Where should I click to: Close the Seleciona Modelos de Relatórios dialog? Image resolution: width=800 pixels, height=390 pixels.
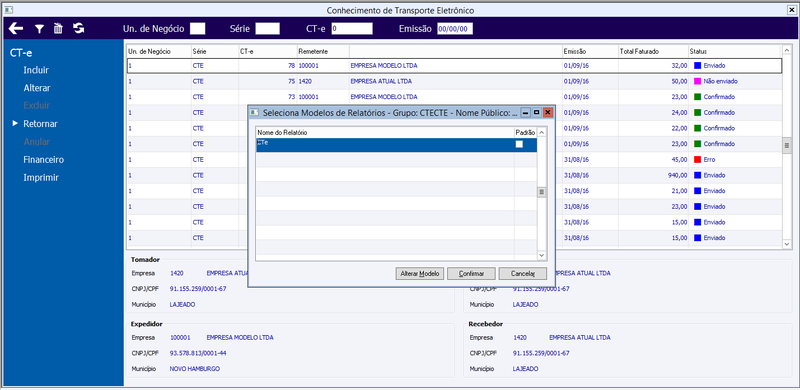click(x=547, y=112)
